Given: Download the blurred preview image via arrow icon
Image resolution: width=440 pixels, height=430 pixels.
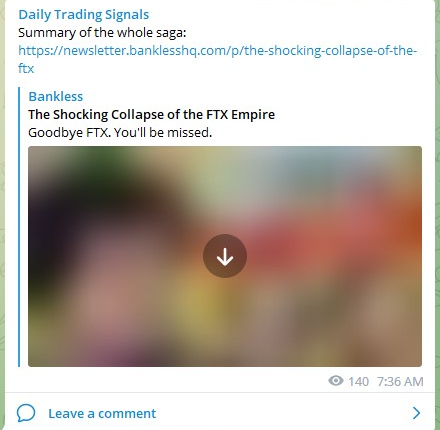Looking at the screenshot, I should click(x=225, y=256).
